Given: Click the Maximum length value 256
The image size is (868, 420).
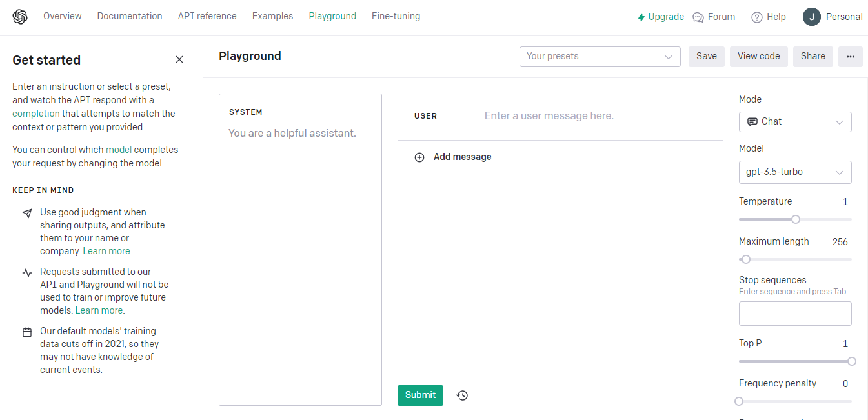Looking at the screenshot, I should pos(840,242).
